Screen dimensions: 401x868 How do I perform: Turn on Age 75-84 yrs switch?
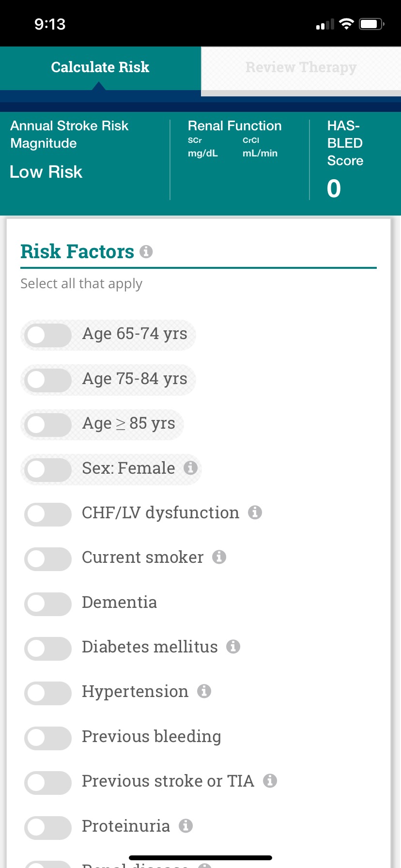pos(47,380)
